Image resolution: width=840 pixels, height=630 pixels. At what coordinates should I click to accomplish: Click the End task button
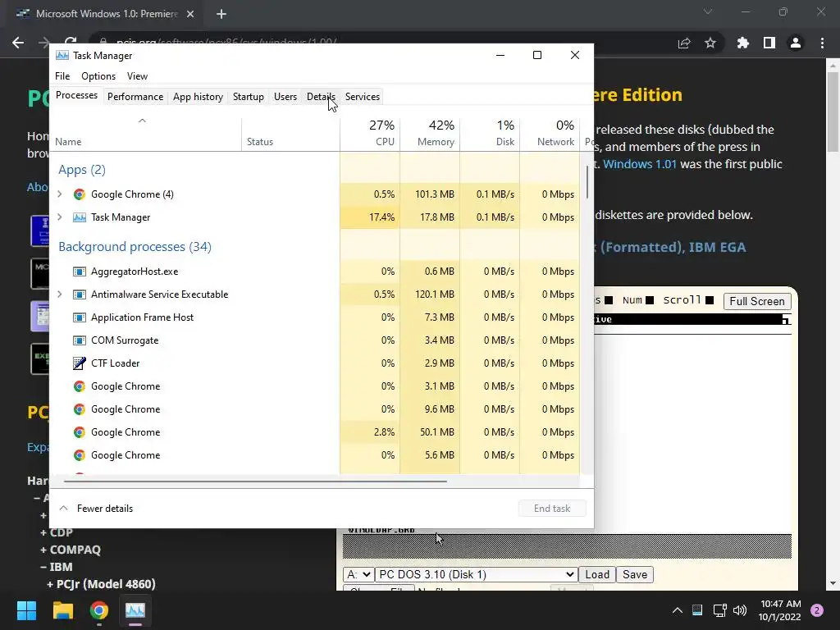click(552, 509)
